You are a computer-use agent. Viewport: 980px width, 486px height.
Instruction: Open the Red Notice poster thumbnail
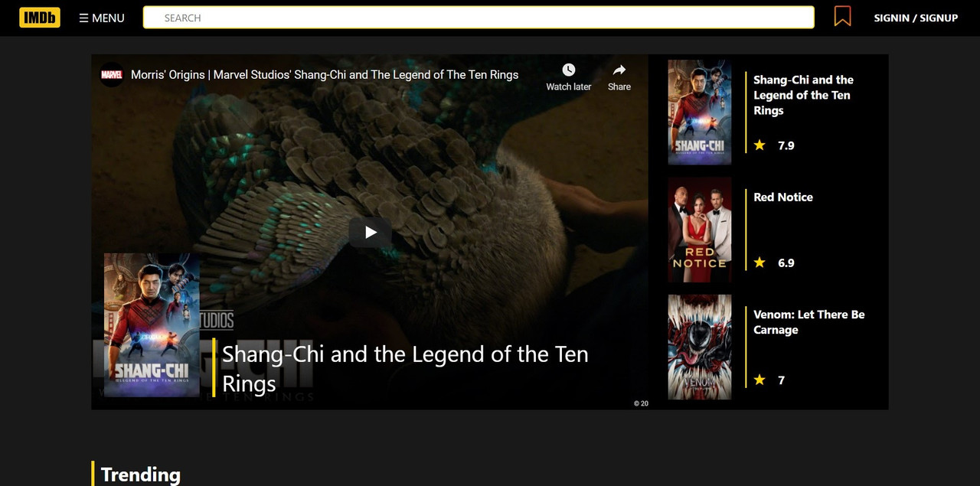pyautogui.click(x=700, y=230)
